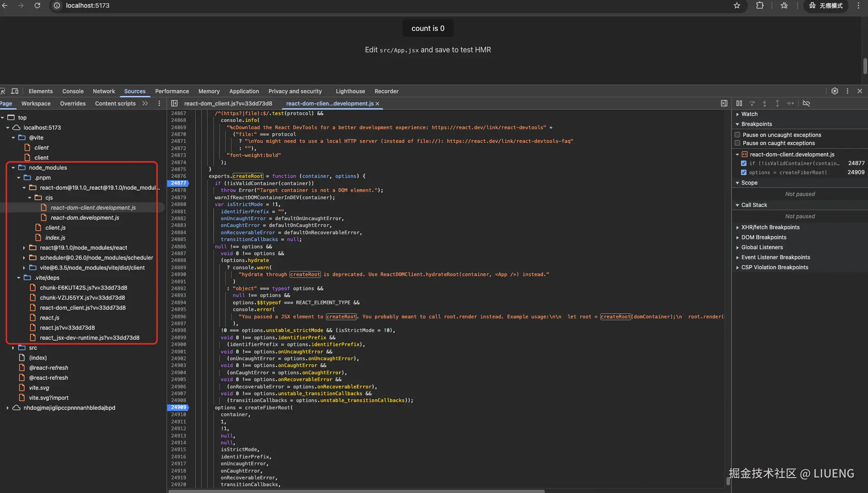The width and height of the screenshot is (868, 493).
Task: Switch to the Console tab
Action: 72,91
